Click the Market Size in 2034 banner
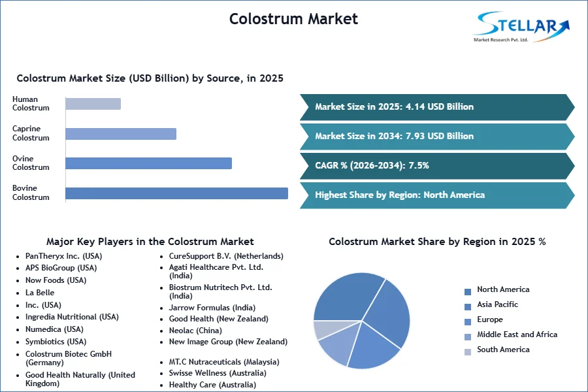This screenshot has height=392, width=588. point(437,137)
